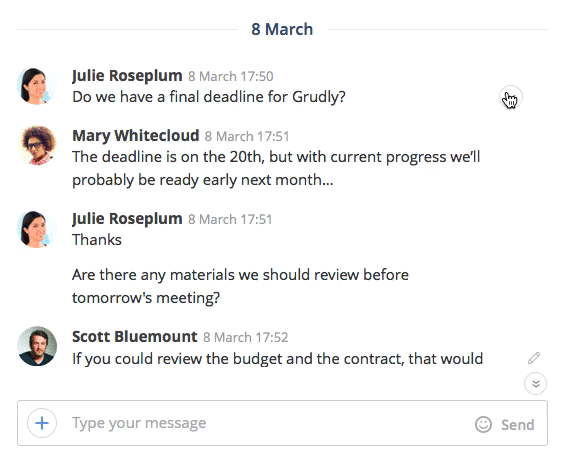Click the Scott Bluemount name
This screenshot has width=564, height=456.
(x=135, y=337)
